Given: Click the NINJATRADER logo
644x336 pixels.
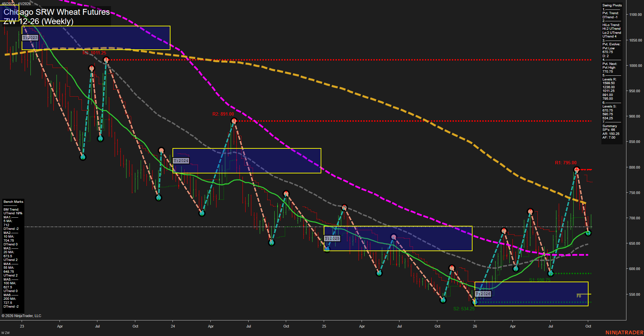Looking at the screenshot, I should (624, 333).
